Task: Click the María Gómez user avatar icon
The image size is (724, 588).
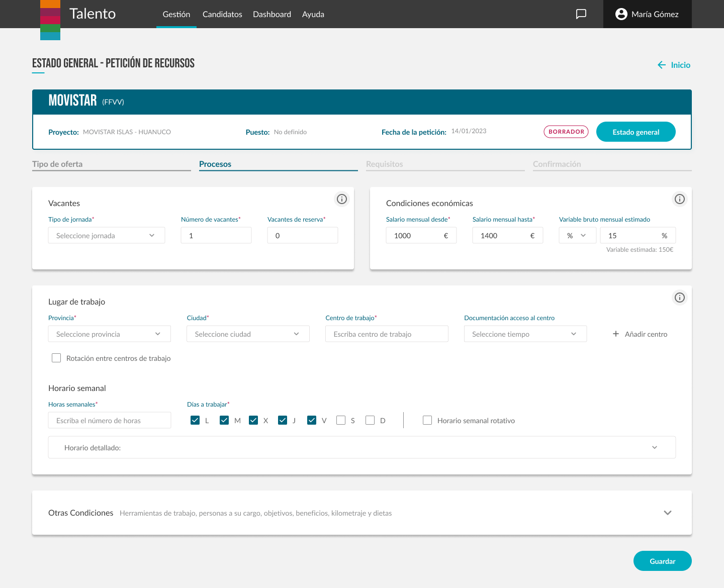Action: (x=621, y=14)
